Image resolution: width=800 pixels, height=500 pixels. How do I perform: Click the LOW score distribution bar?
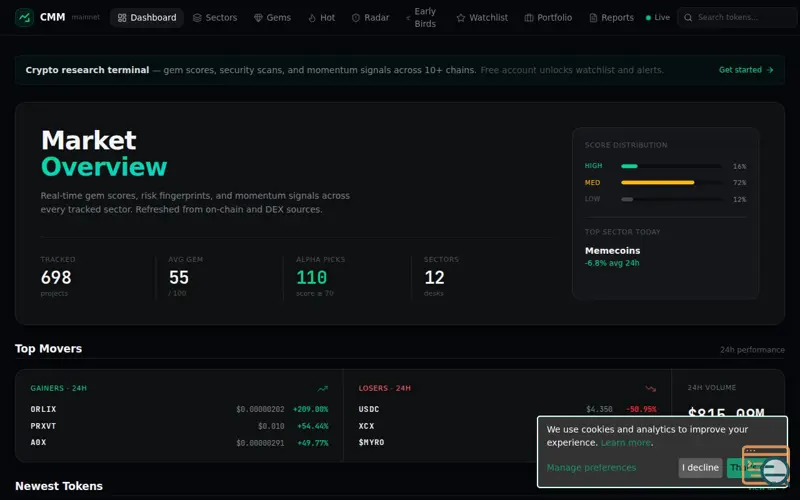tap(671, 199)
